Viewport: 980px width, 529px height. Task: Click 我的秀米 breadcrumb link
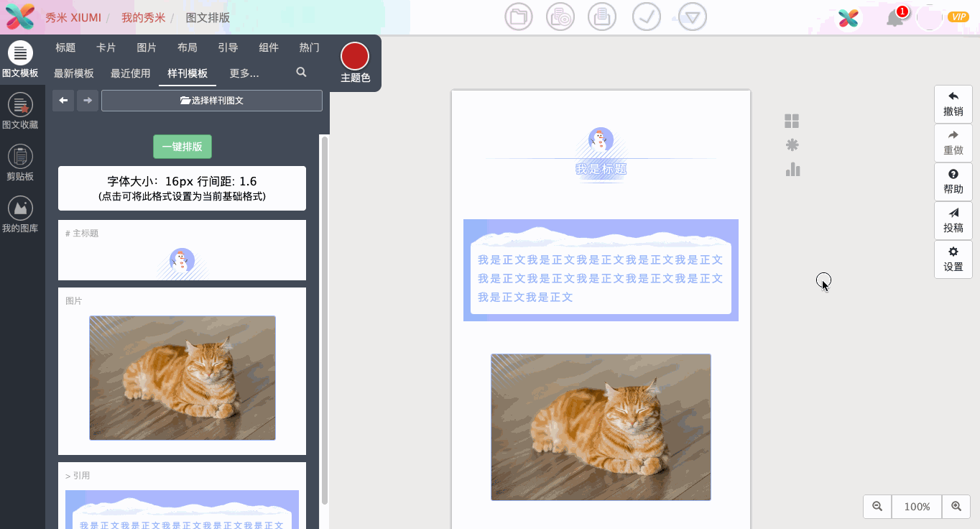pyautogui.click(x=143, y=17)
